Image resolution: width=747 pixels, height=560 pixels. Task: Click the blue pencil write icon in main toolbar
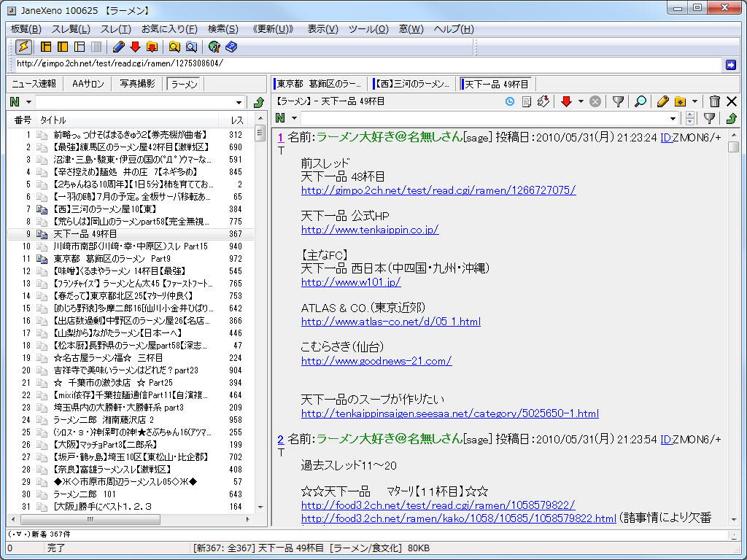[119, 47]
